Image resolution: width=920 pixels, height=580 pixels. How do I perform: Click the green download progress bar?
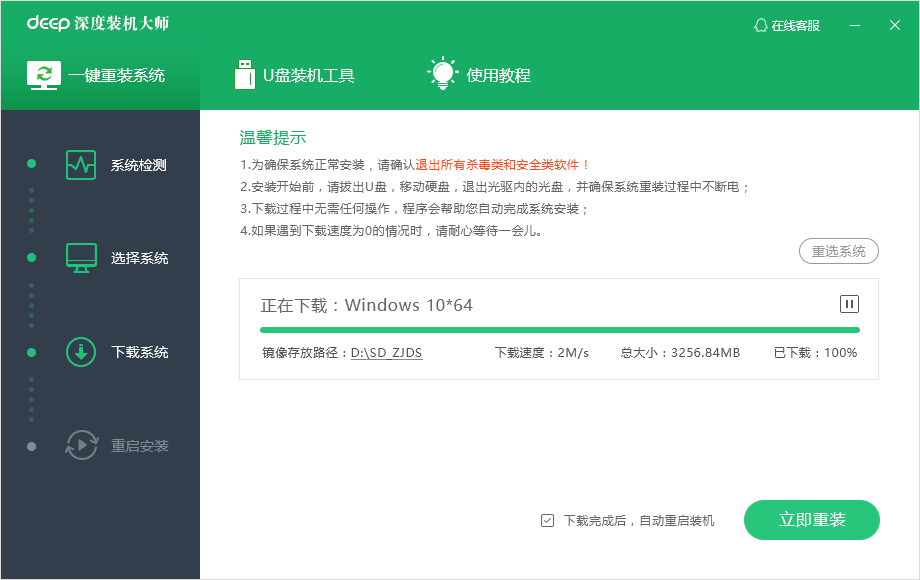click(x=560, y=328)
